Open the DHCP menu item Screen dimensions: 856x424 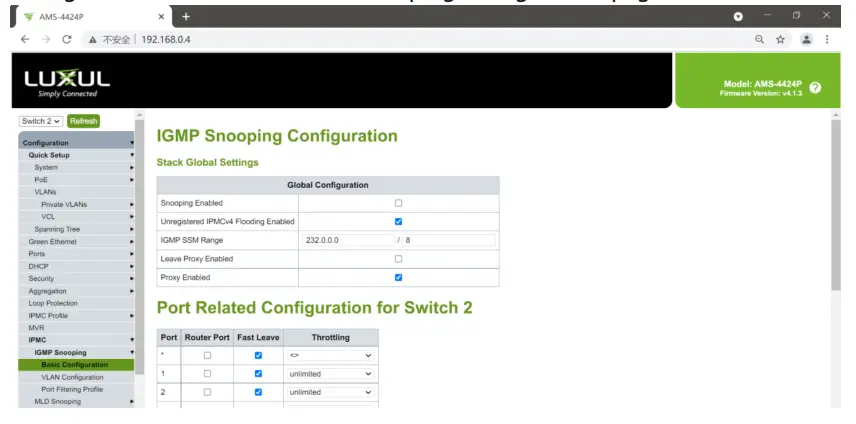pyautogui.click(x=76, y=266)
